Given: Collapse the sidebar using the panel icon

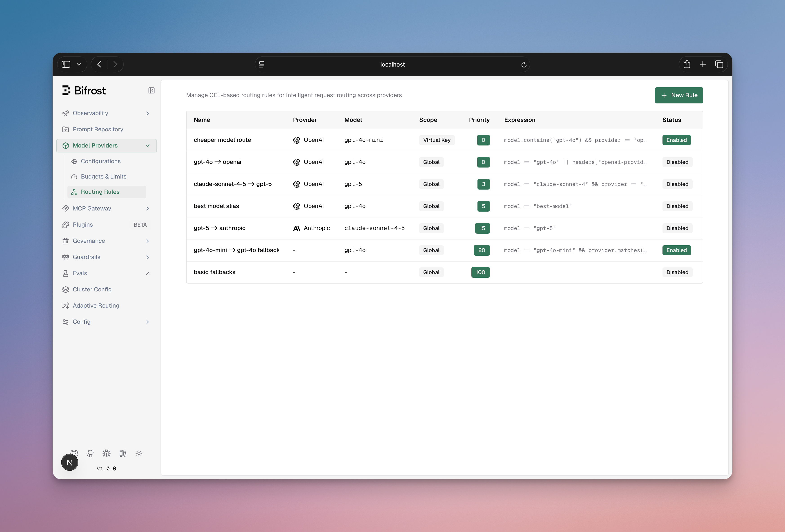Looking at the screenshot, I should click(151, 90).
